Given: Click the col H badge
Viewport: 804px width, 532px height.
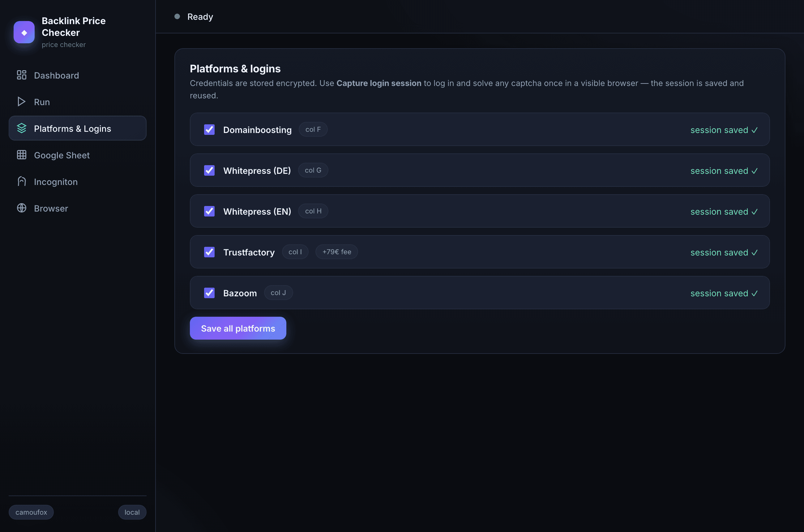Looking at the screenshot, I should coord(313,211).
